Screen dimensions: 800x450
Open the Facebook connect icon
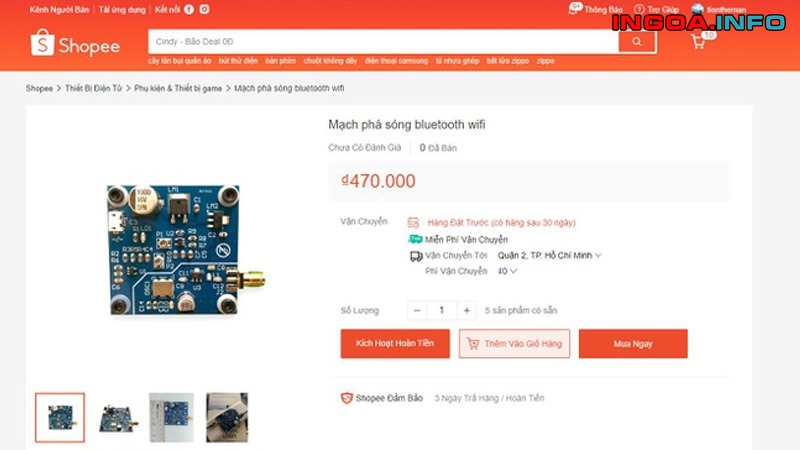point(189,9)
